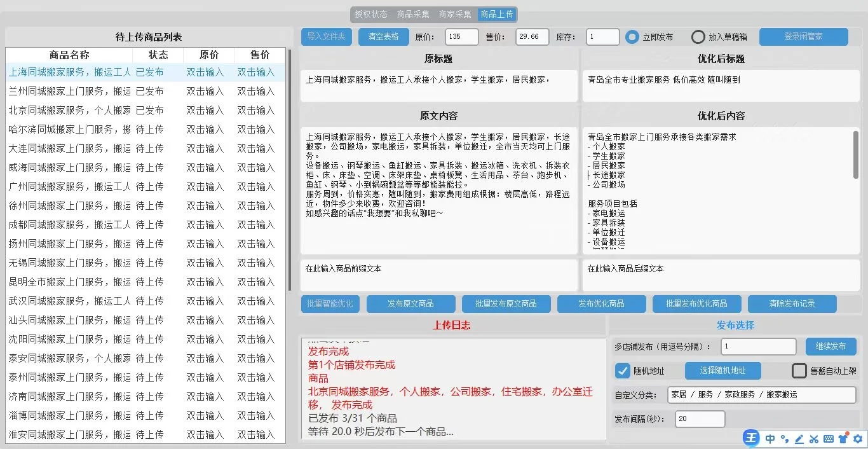Click the 导入文件夹 button
This screenshot has height=449, width=868.
coord(326,36)
